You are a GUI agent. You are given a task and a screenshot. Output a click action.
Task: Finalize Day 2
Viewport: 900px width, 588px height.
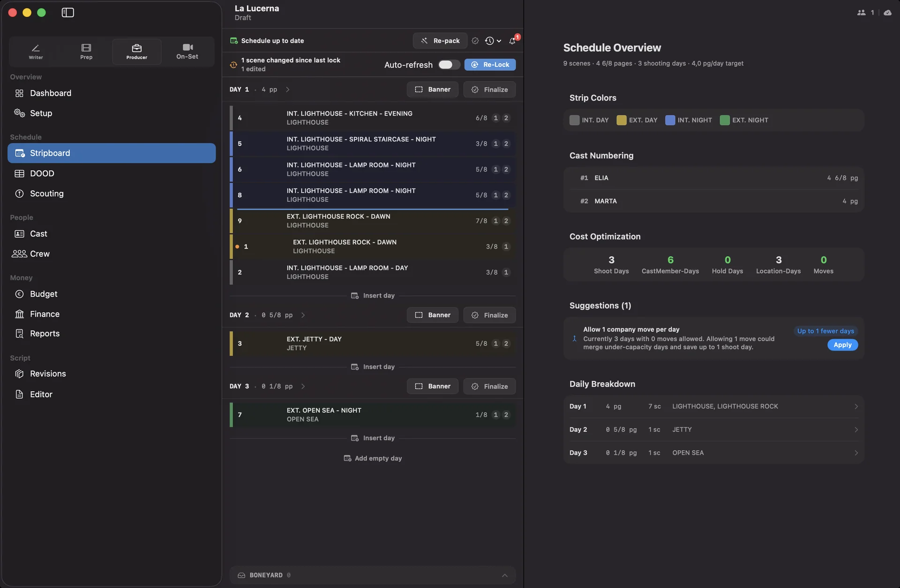(x=489, y=315)
